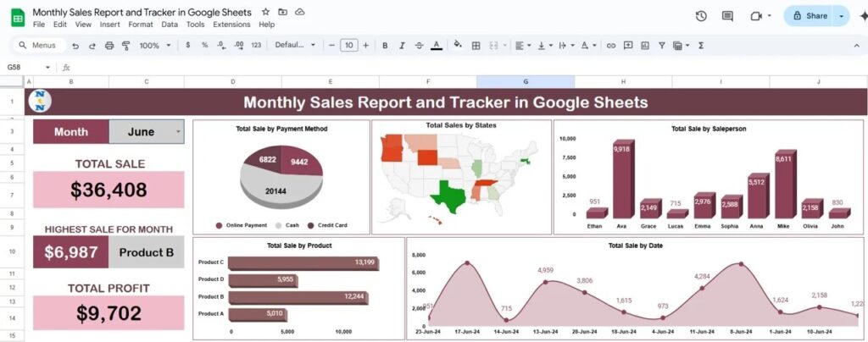Open Gemini sparkle assistant

coord(862,16)
